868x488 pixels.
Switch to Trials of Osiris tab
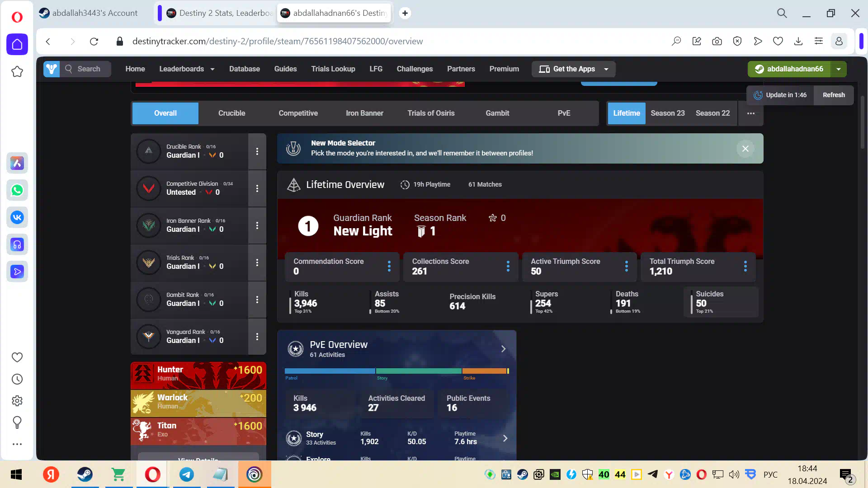(431, 113)
